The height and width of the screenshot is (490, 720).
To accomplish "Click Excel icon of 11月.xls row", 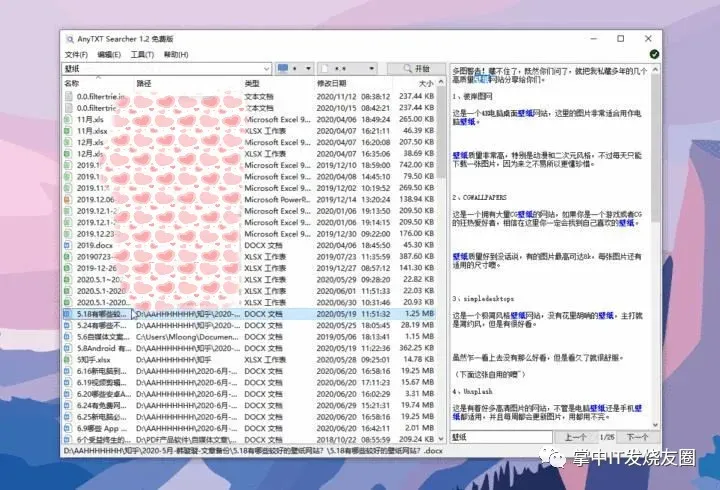I will pos(68,119).
